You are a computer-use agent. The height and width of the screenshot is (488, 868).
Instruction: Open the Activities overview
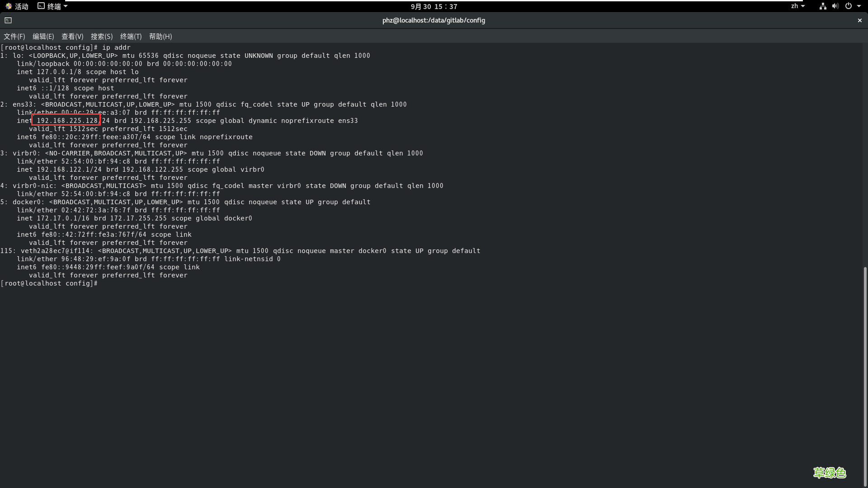[x=17, y=6]
